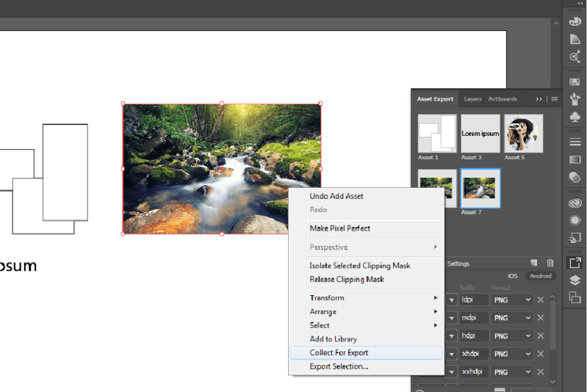Click the generate asset from selection icon
587x392 pixels.
[x=534, y=263]
